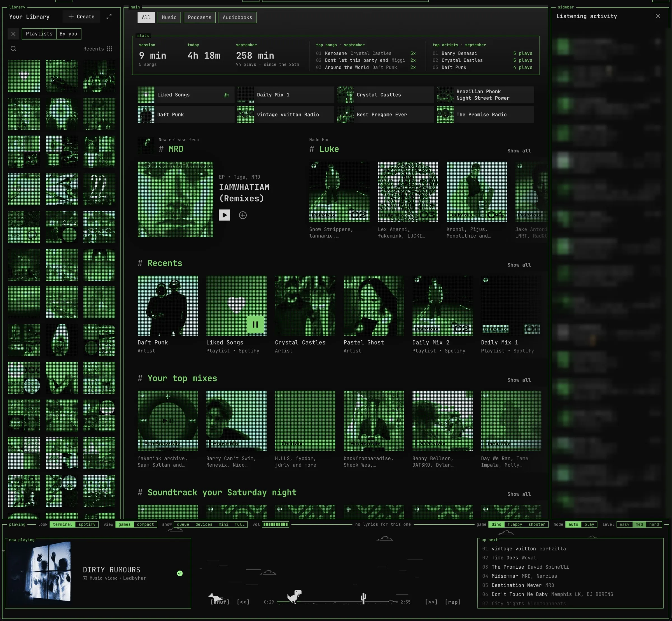672x621 pixels.
Task: Toggle games view option
Action: 125,524
